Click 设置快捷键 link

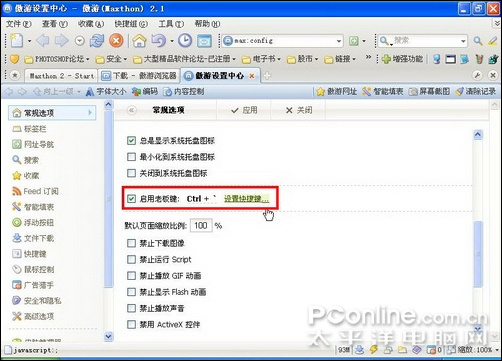coord(246,199)
